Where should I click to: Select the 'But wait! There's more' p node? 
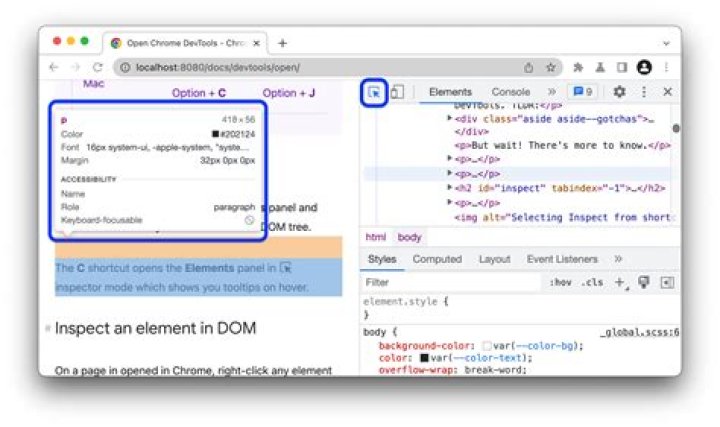coord(562,145)
